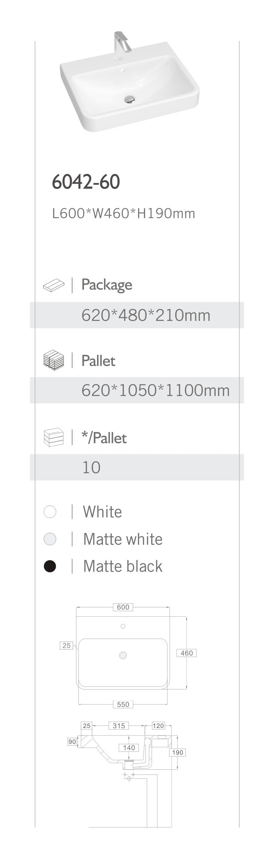This screenshot has height=868, width=274.
Task: Click the 620*480*210mm package size field
Action: click(146, 315)
